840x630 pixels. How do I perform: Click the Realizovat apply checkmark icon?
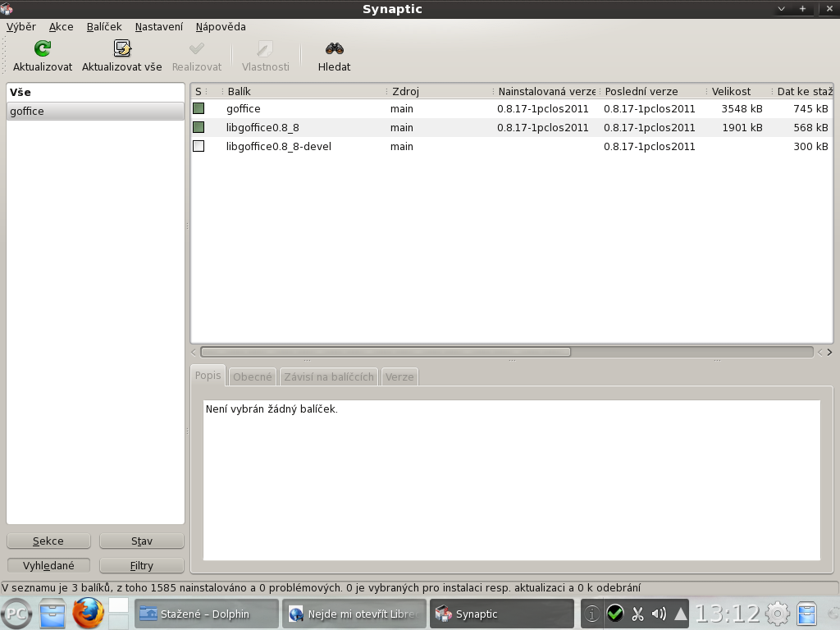pos(197,48)
